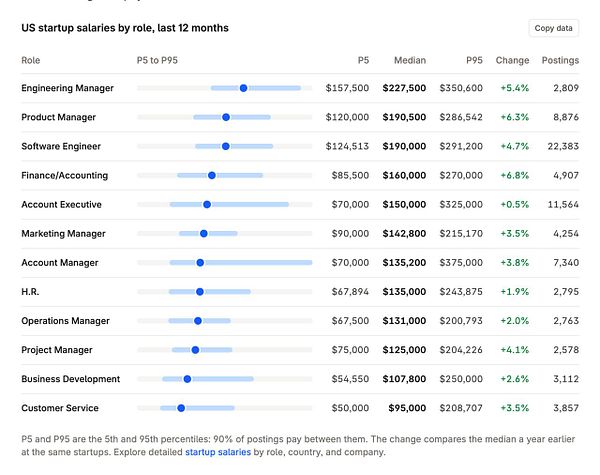The image size is (600, 475).
Task: Select the Account Executive role name
Action: pyautogui.click(x=61, y=204)
